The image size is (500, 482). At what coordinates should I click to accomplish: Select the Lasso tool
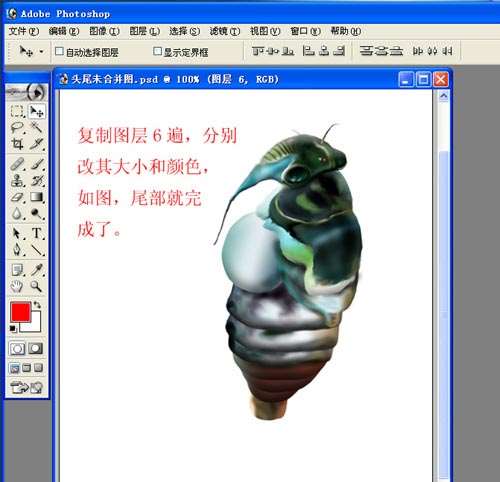coord(17,128)
